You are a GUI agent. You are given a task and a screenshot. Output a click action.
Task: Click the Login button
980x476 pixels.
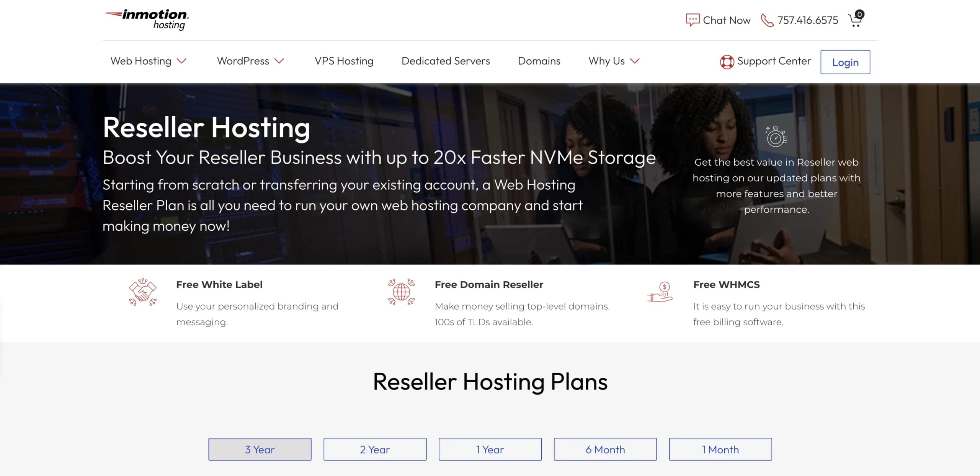click(x=845, y=62)
